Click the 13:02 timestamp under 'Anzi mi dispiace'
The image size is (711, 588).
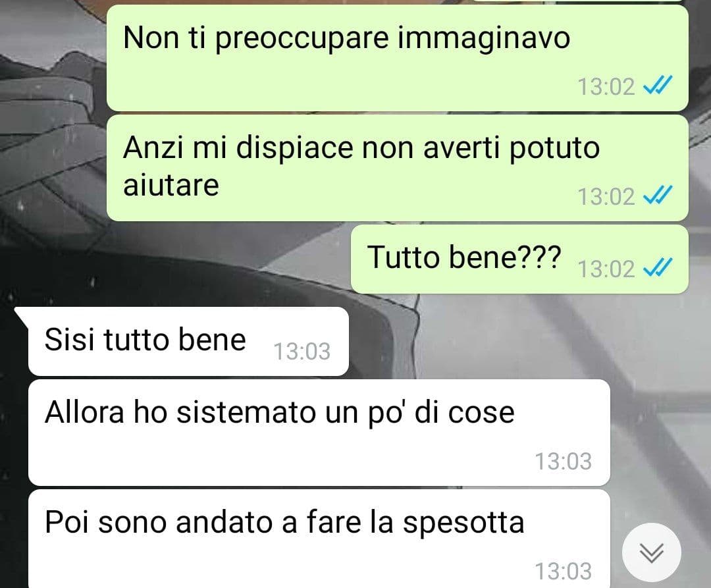(606, 196)
